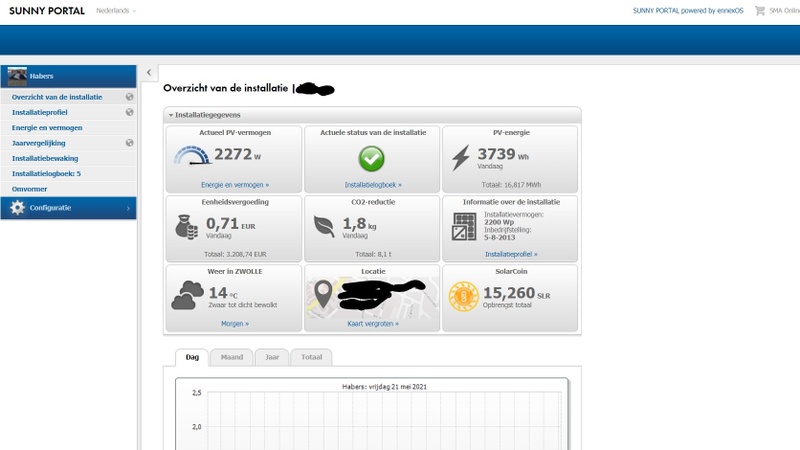Click the 'Kaart vergroten »' link

pos(373,323)
